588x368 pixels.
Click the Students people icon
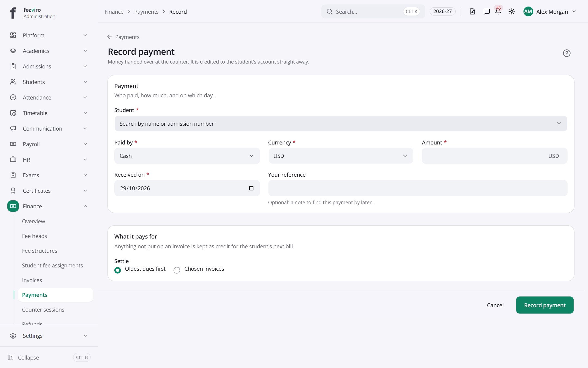coord(13,82)
